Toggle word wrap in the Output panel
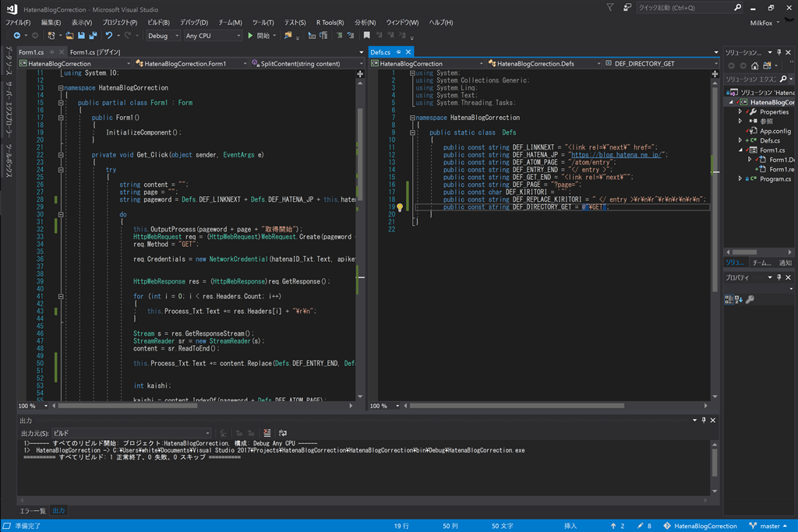The height and width of the screenshot is (532, 798). (x=282, y=433)
